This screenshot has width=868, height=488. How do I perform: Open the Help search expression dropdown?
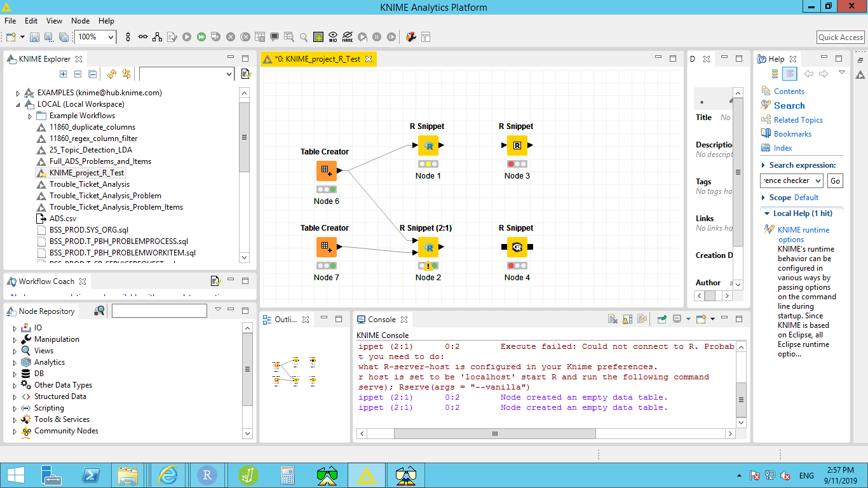click(x=818, y=180)
